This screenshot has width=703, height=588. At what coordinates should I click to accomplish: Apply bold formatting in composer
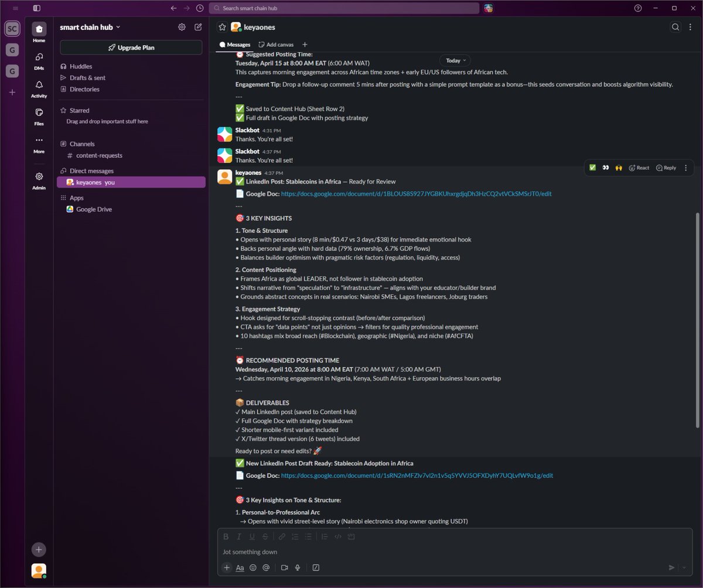point(226,536)
